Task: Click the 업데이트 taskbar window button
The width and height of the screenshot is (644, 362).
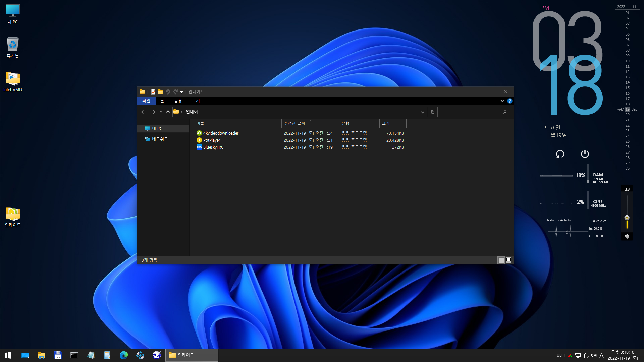Action: tap(192, 355)
